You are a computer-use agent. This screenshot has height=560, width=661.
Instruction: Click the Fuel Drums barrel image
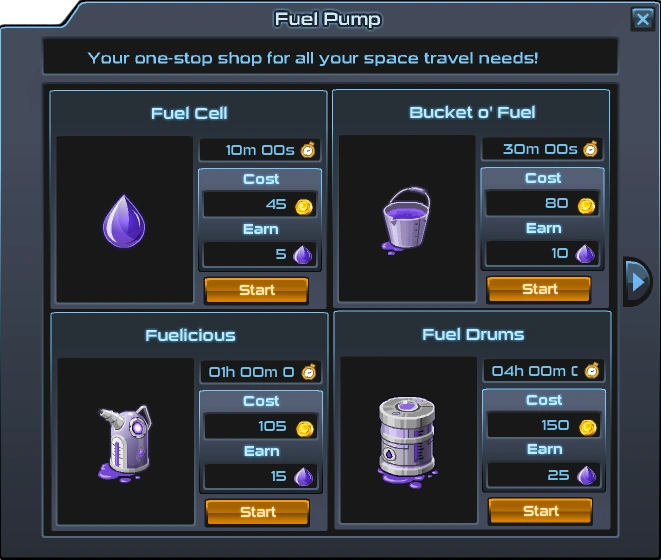click(x=407, y=442)
